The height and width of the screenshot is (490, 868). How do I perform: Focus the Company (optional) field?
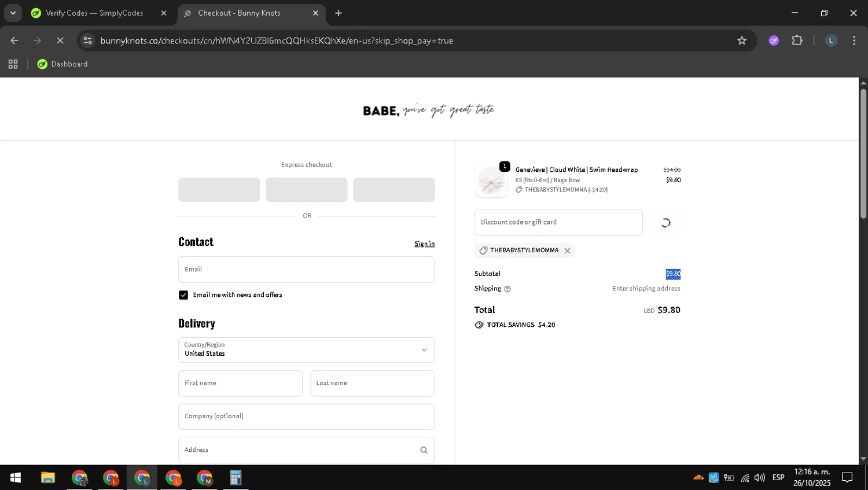tap(306, 417)
